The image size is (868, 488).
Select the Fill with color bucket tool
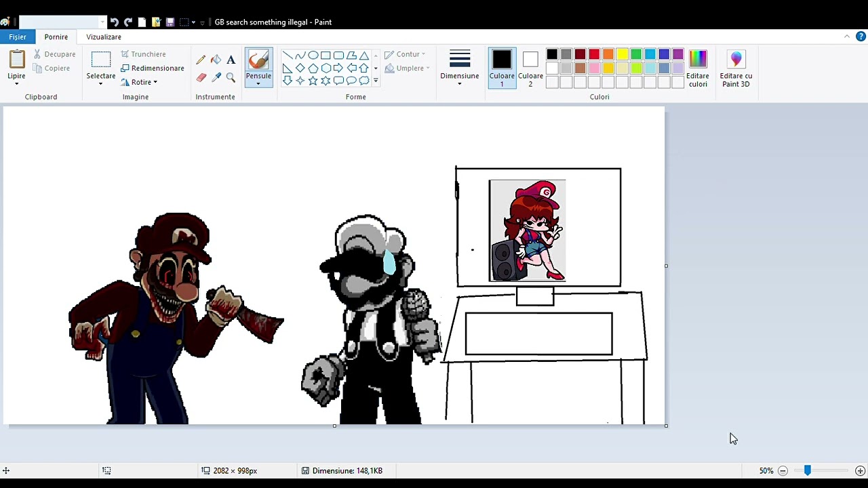[216, 60]
